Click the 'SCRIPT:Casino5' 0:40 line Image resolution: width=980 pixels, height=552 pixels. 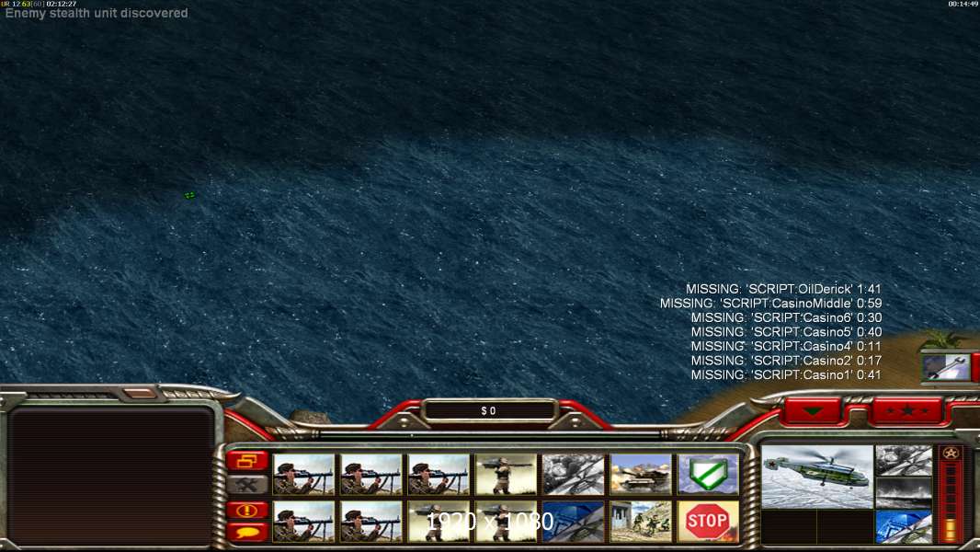[x=786, y=332]
